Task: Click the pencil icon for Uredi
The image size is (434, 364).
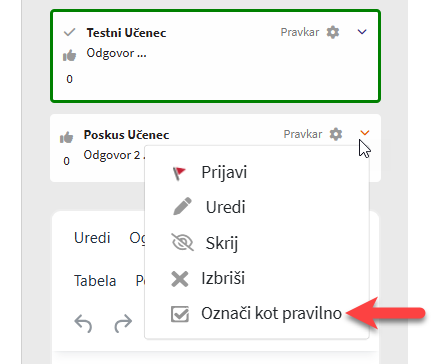Action: 182,206
